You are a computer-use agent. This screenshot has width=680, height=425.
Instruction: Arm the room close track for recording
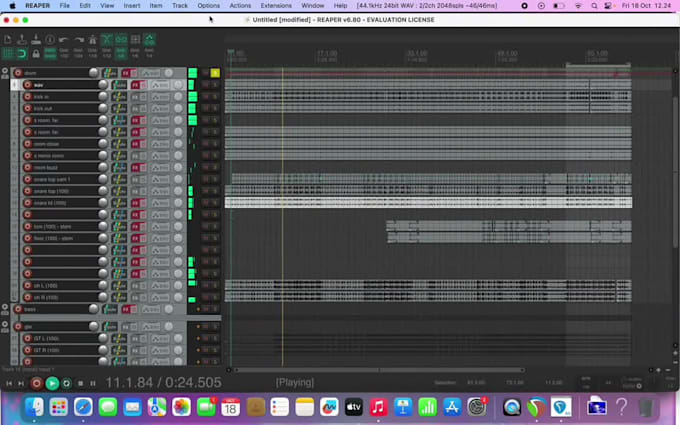click(x=28, y=144)
